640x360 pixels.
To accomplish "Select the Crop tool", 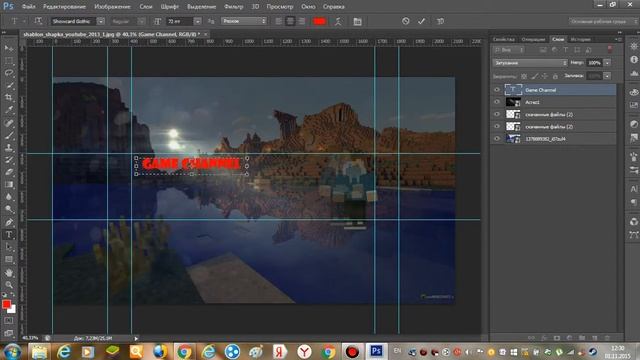I will tap(9, 98).
